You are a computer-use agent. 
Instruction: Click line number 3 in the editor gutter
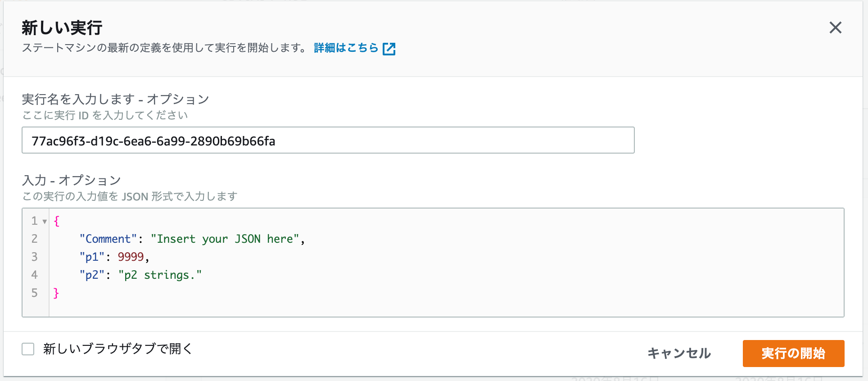coord(35,257)
